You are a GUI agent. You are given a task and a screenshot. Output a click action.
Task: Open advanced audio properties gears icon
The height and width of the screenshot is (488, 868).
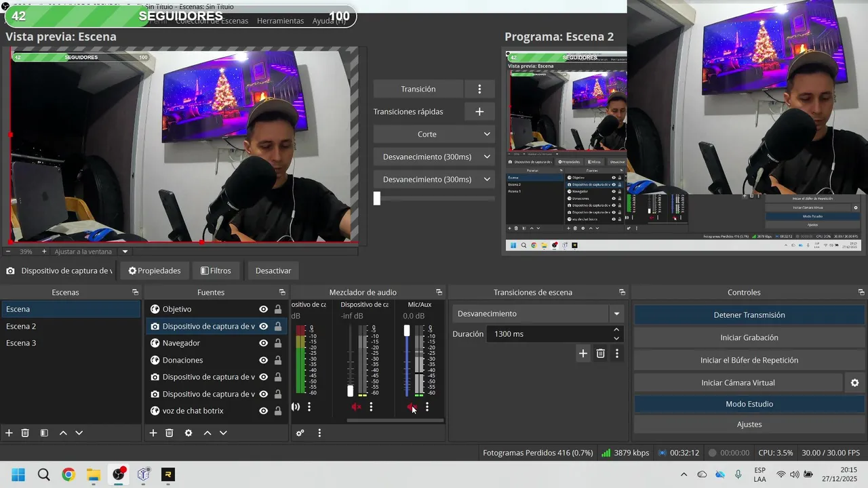(300, 433)
